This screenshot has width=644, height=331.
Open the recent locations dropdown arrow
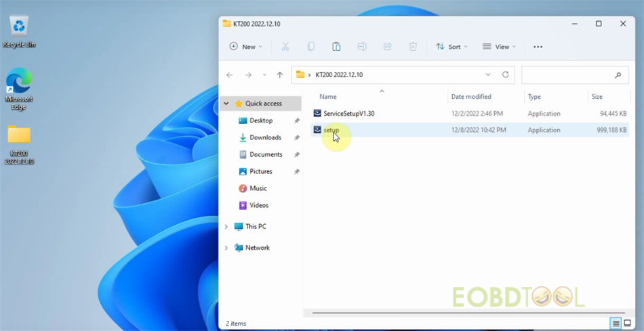[264, 74]
